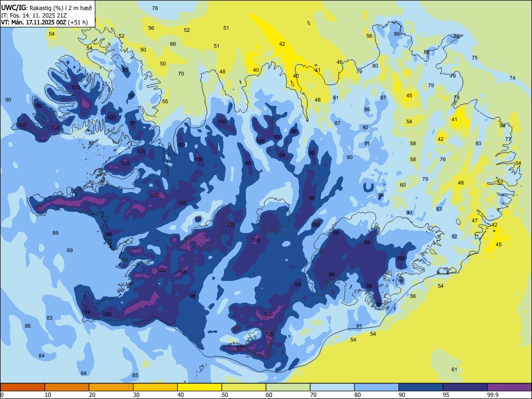Click the east coast value '77'
Viewport: 532px width, 399px height.
tap(508, 139)
